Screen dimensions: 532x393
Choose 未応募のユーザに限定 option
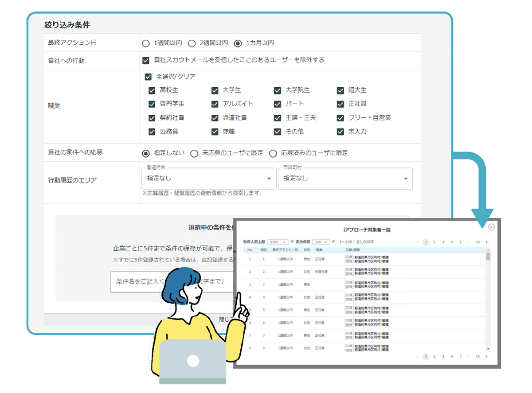pos(194,153)
